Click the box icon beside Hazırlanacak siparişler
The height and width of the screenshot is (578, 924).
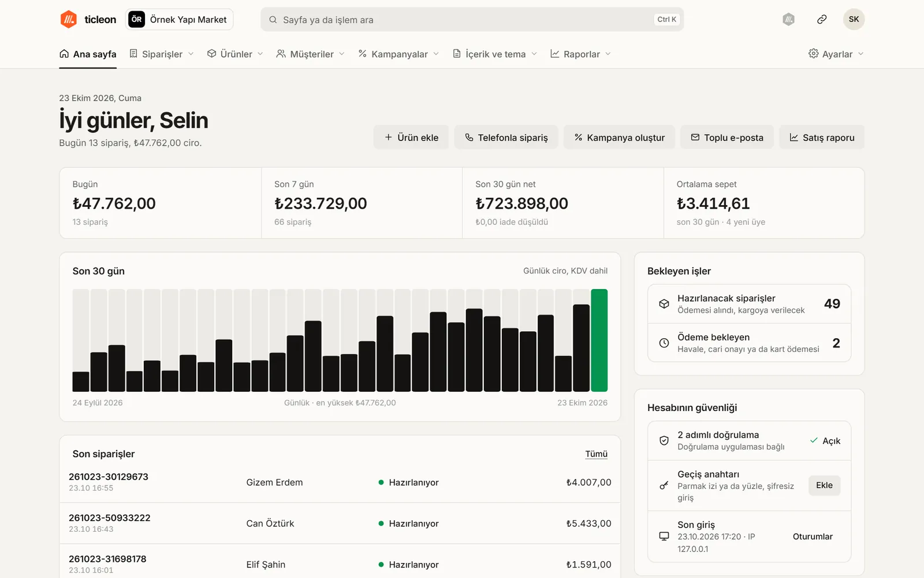[664, 304]
